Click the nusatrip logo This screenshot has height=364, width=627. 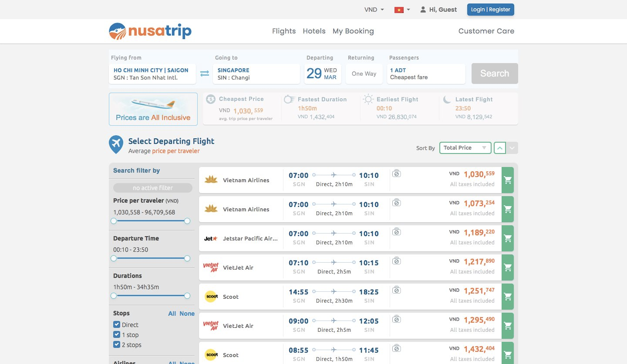pos(150,31)
